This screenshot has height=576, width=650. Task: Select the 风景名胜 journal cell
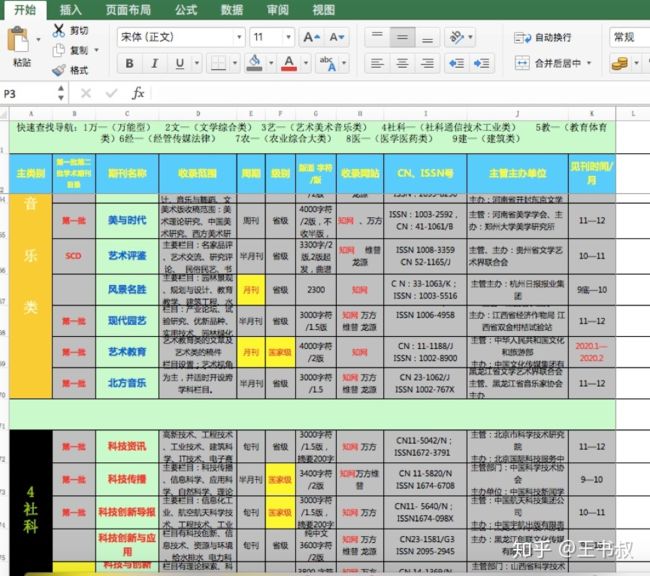[127, 289]
